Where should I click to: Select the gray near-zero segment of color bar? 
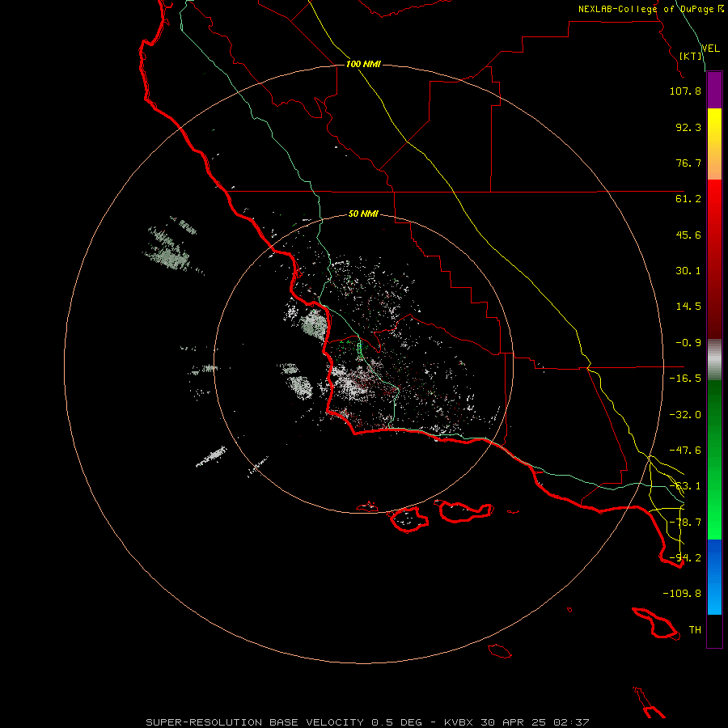point(714,360)
